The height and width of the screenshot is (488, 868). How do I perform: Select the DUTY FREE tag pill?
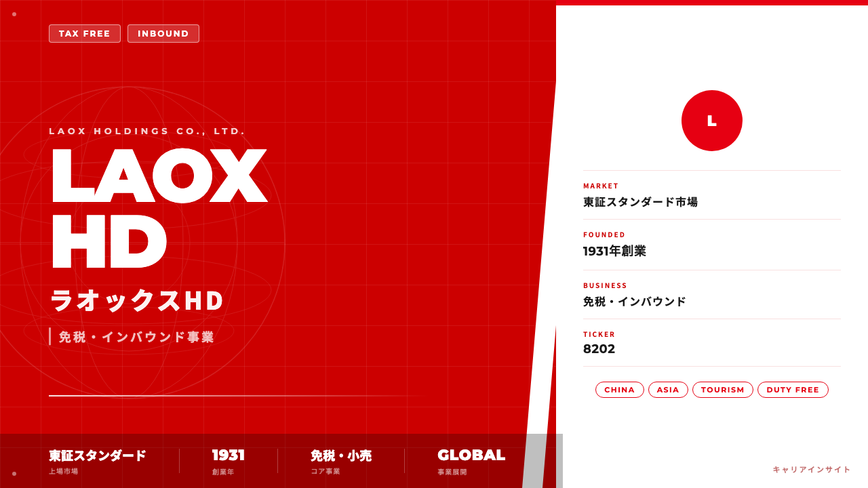tap(793, 390)
